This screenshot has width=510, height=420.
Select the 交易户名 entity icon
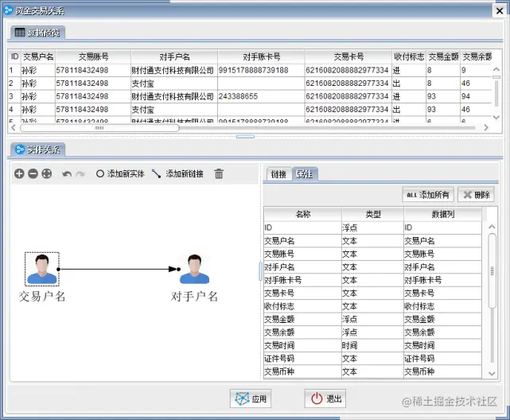pyautogui.click(x=42, y=269)
